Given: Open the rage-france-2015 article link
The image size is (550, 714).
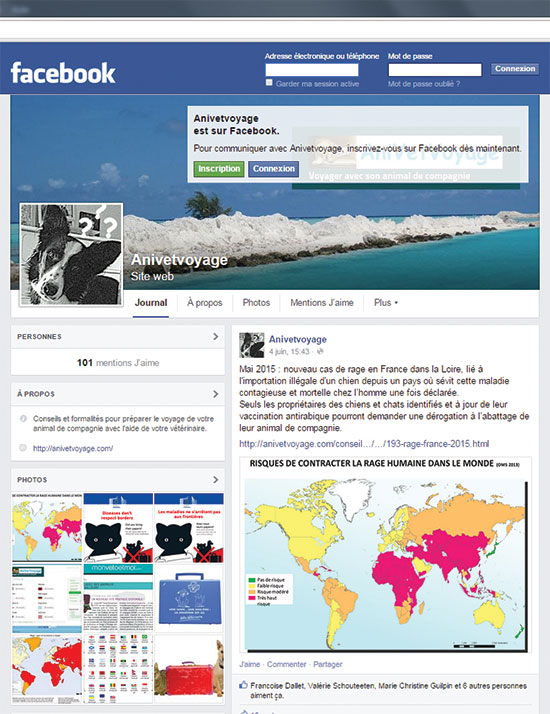Looking at the screenshot, I should click(x=364, y=444).
